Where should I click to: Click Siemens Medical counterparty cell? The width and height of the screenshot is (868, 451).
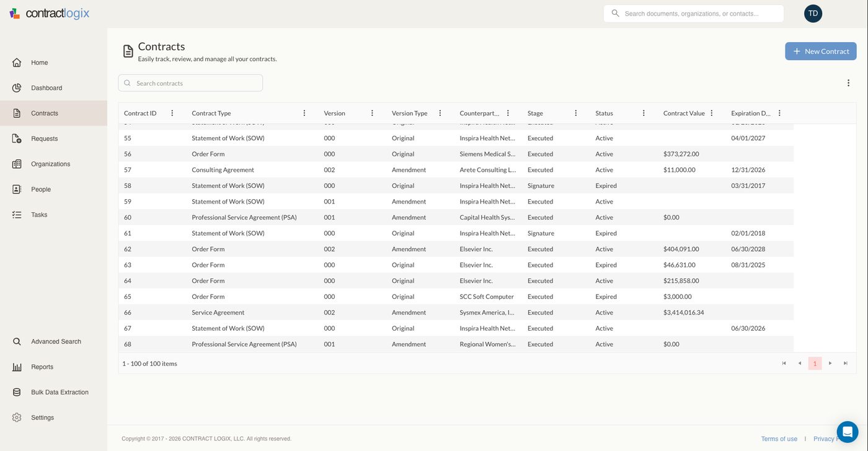(x=487, y=154)
